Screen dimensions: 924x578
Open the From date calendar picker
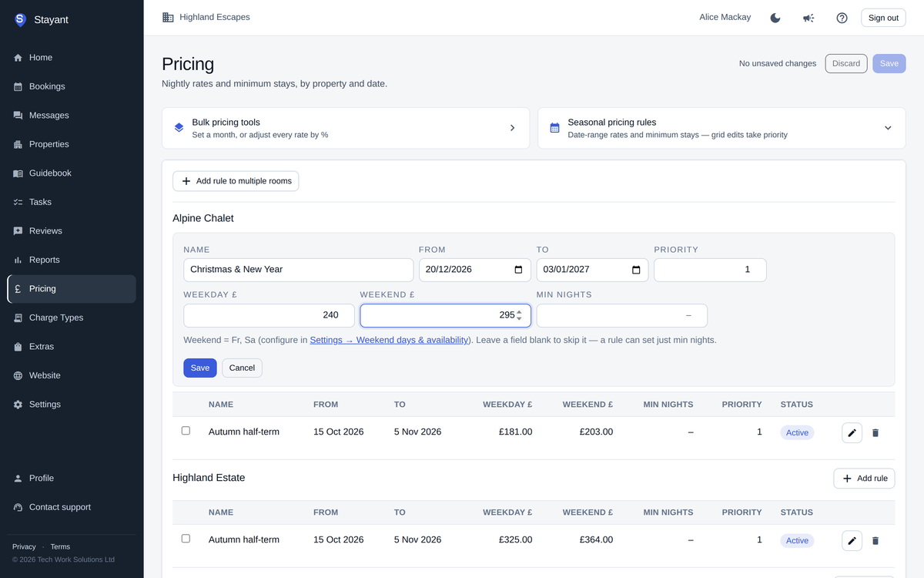(x=518, y=270)
